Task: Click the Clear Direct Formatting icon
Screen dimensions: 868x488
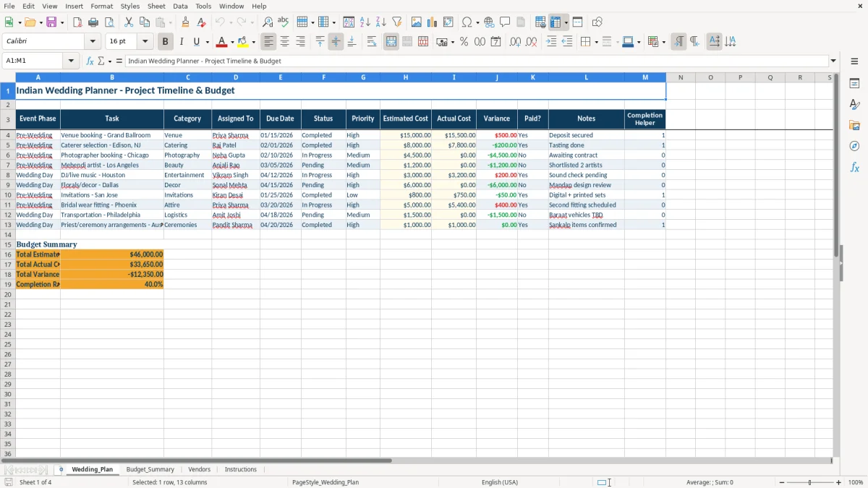Action: pyautogui.click(x=201, y=22)
